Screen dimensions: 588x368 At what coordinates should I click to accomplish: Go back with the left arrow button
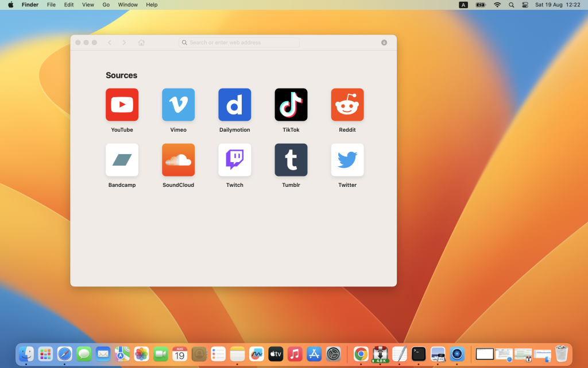[x=110, y=43]
